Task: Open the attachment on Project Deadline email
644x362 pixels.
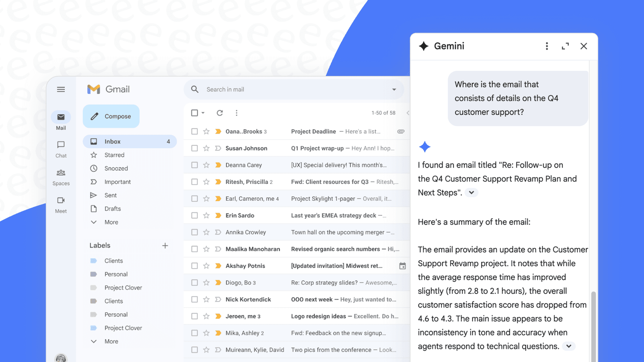Action: point(401,131)
